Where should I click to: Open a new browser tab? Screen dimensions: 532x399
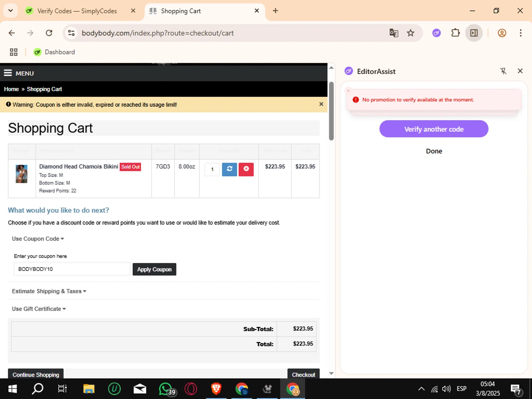[x=275, y=11]
